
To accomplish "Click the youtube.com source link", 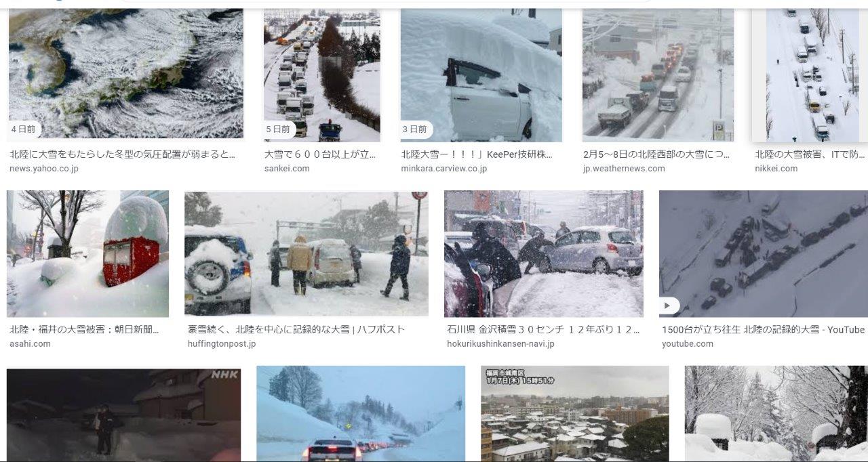I will click(686, 344).
